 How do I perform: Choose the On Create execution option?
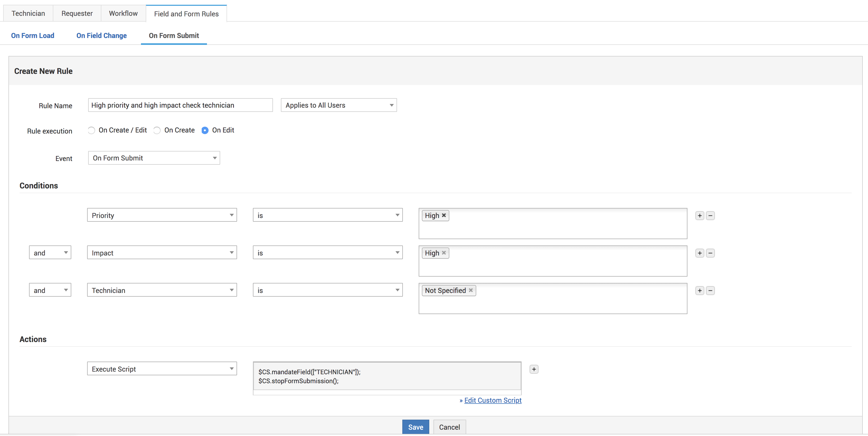[x=157, y=130]
